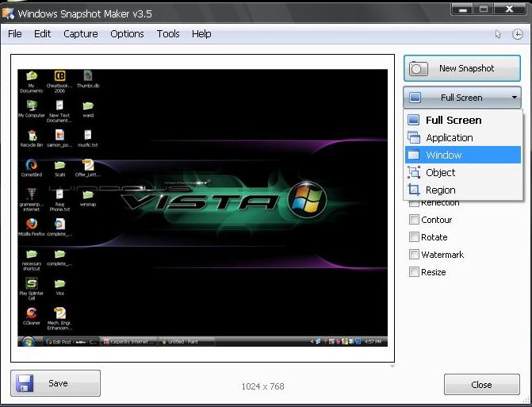Open the Capture menu
Viewport: 532px width, 407px height.
pyautogui.click(x=81, y=34)
